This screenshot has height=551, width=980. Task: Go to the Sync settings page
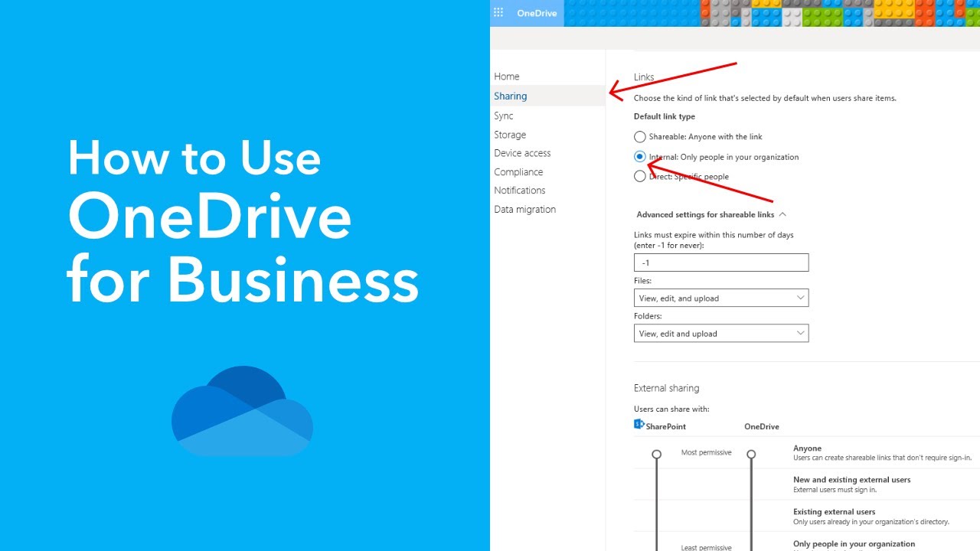pos(504,116)
